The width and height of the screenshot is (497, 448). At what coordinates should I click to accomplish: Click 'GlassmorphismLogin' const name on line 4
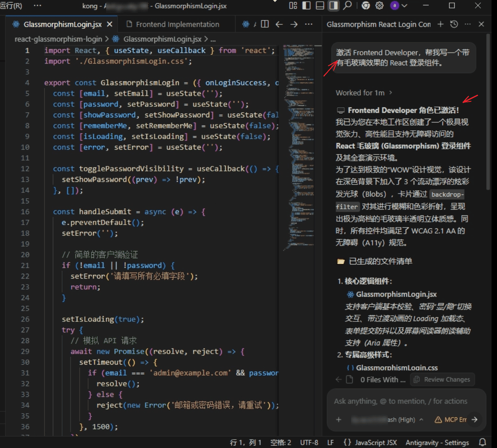[x=140, y=83]
